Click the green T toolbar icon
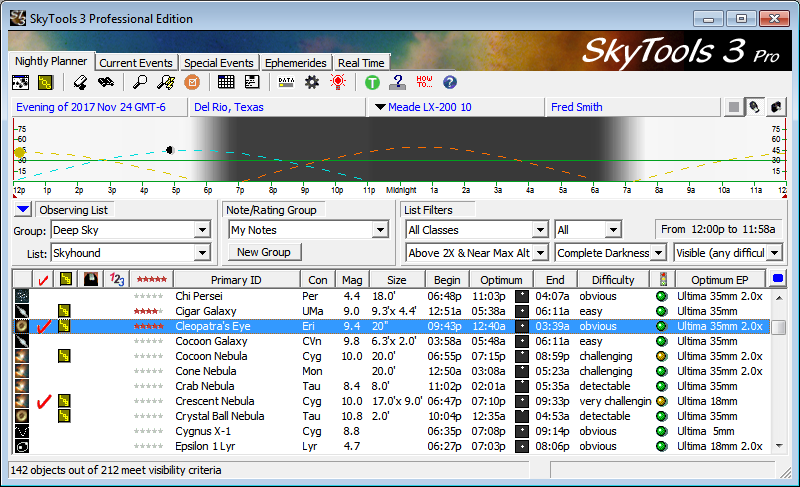Screen dimensions: 800x487 point(372,82)
